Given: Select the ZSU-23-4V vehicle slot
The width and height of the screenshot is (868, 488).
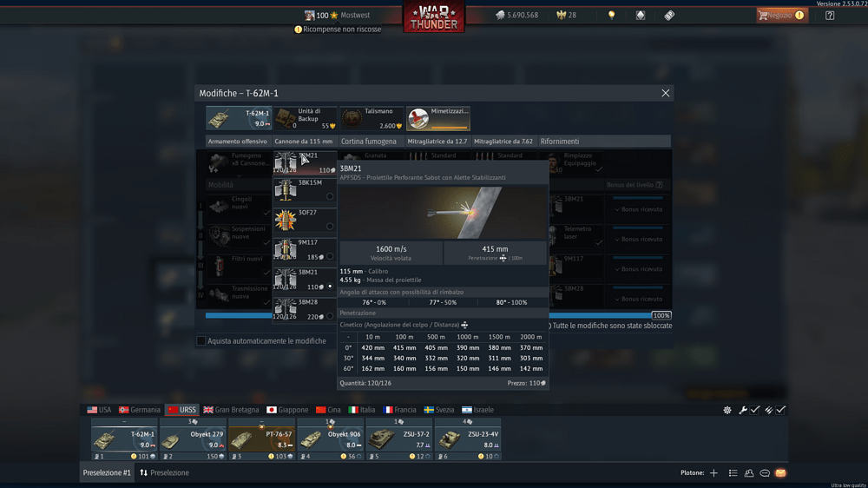Looking at the screenshot, I should click(468, 439).
